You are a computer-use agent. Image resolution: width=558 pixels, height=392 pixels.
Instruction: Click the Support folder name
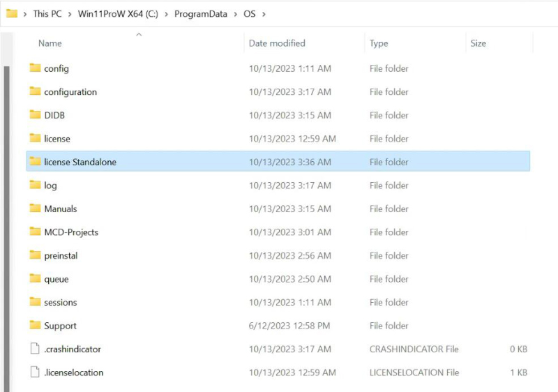(x=60, y=326)
